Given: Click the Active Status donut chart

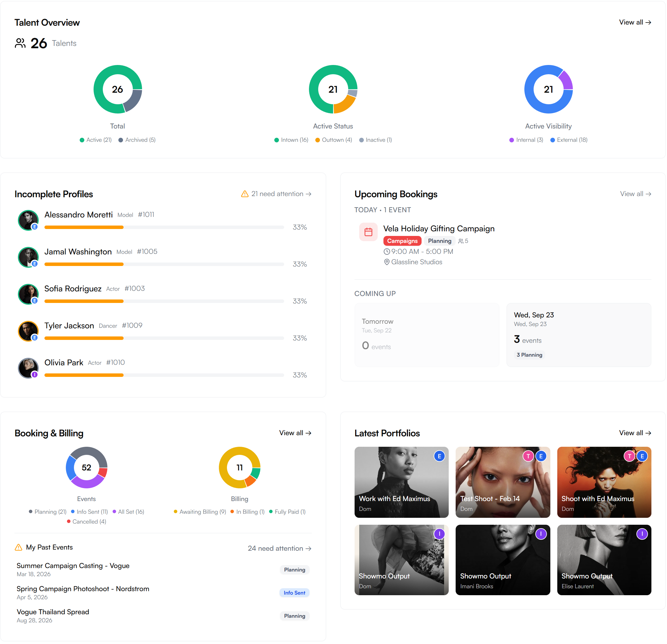Looking at the screenshot, I should click(333, 89).
